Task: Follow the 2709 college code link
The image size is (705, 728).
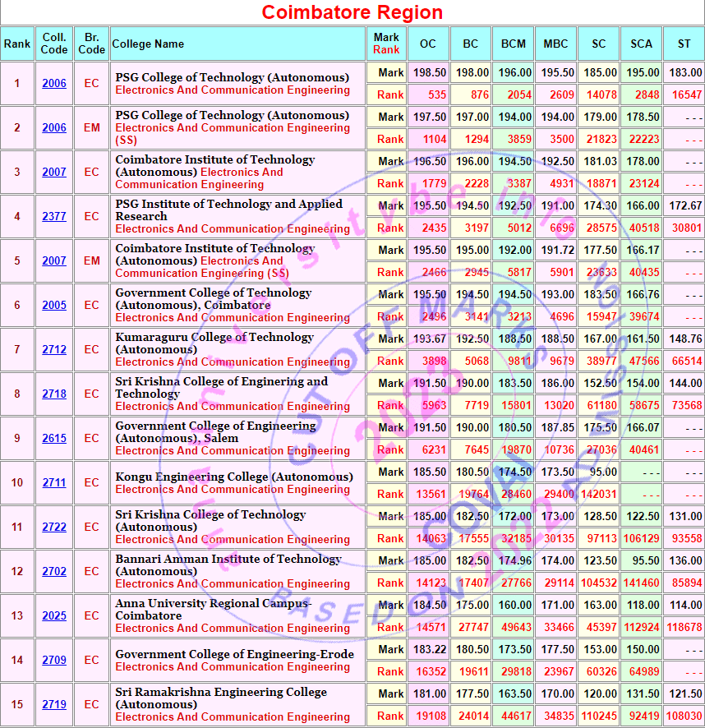Action: pos(54,661)
